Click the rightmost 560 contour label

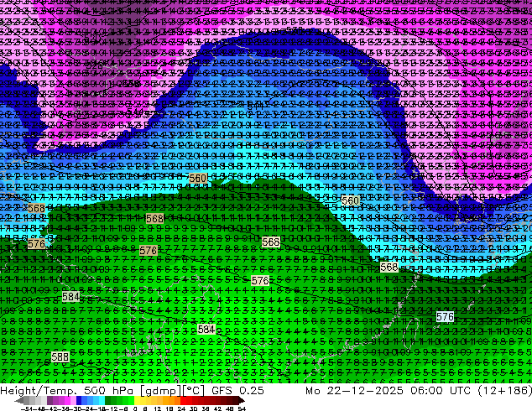350,200
